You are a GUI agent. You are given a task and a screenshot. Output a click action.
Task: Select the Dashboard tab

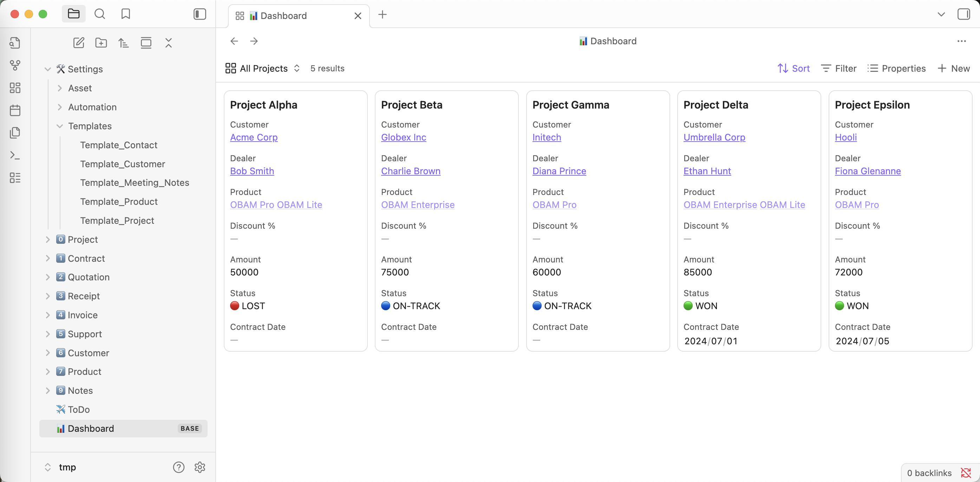[x=283, y=15]
